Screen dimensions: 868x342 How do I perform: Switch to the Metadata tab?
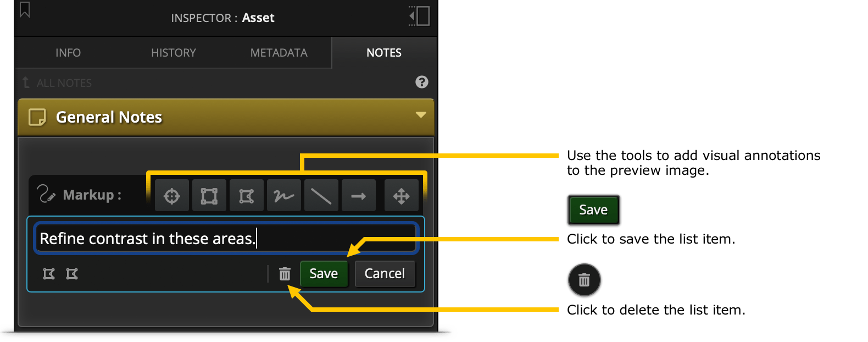tap(279, 53)
